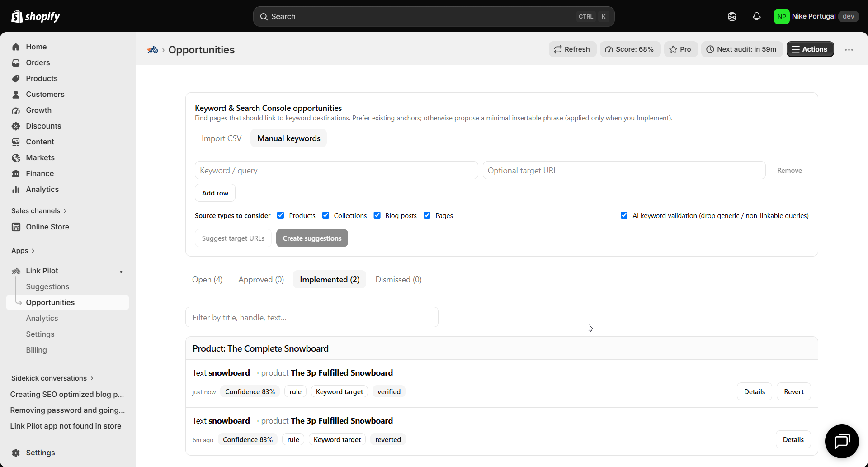Click the search magnifier icon
868x467 pixels.
point(264,17)
